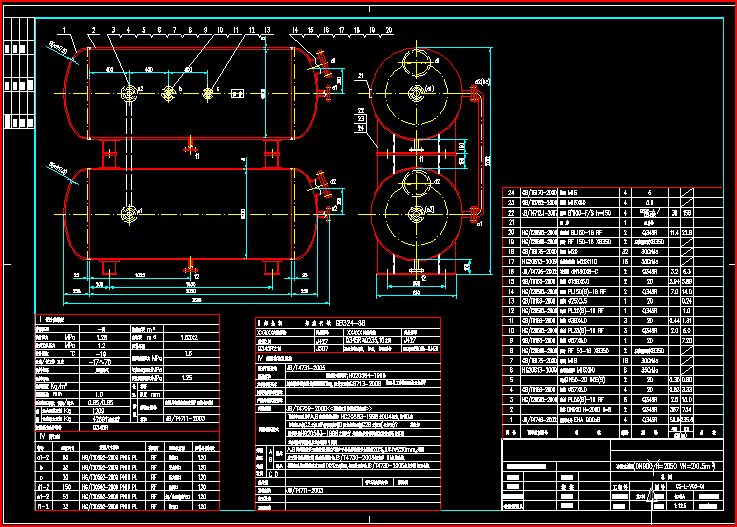This screenshot has width=737, height=527.
Task: Click lower manhole circle in end view
Action: (x=416, y=183)
